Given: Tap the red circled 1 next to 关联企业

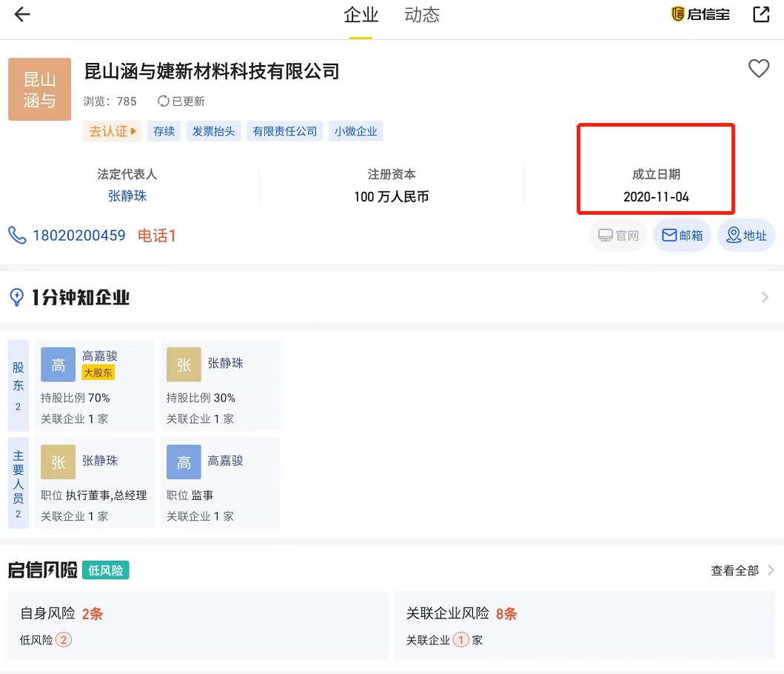Looking at the screenshot, I should [461, 639].
